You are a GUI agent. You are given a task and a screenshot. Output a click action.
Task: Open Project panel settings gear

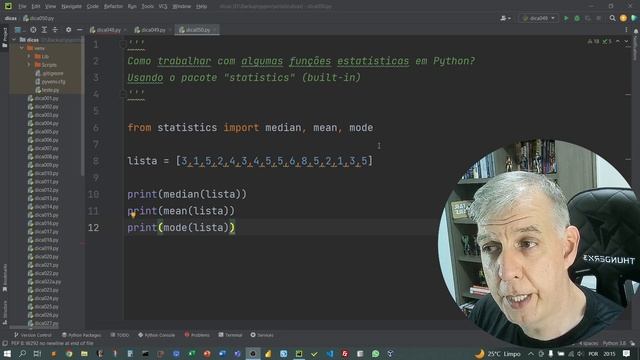(68, 30)
